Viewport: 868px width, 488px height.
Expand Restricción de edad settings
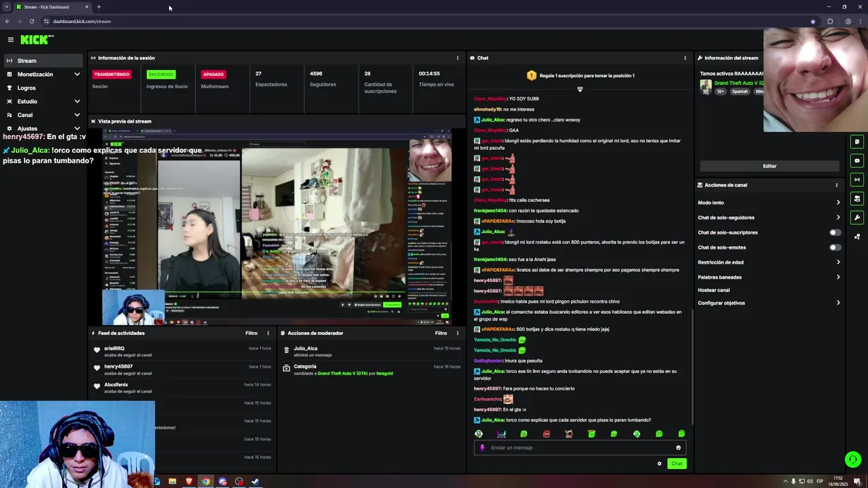point(769,262)
